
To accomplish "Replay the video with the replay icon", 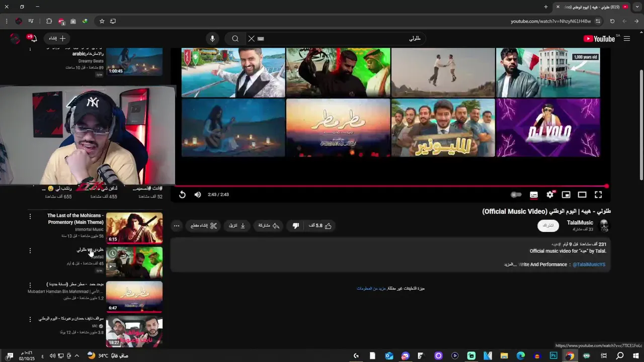I will click(x=182, y=195).
